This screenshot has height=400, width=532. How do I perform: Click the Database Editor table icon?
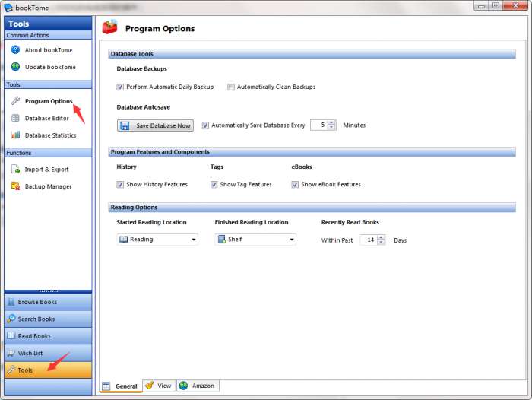click(15, 118)
